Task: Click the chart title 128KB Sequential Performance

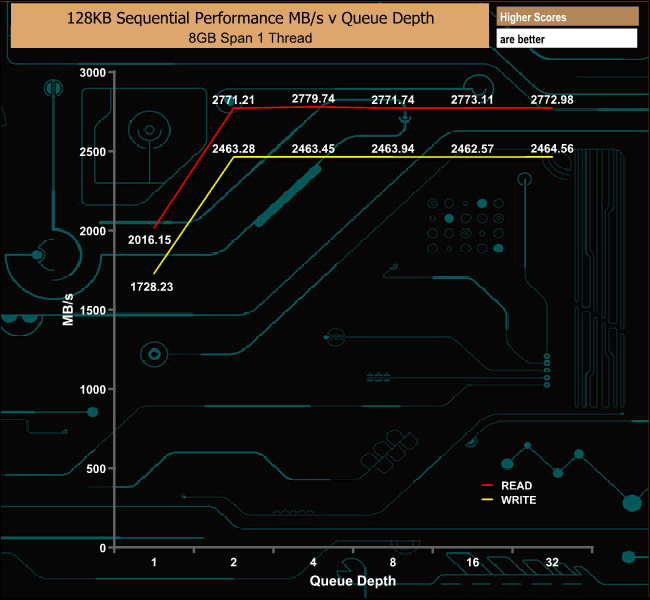Action: pos(250,18)
